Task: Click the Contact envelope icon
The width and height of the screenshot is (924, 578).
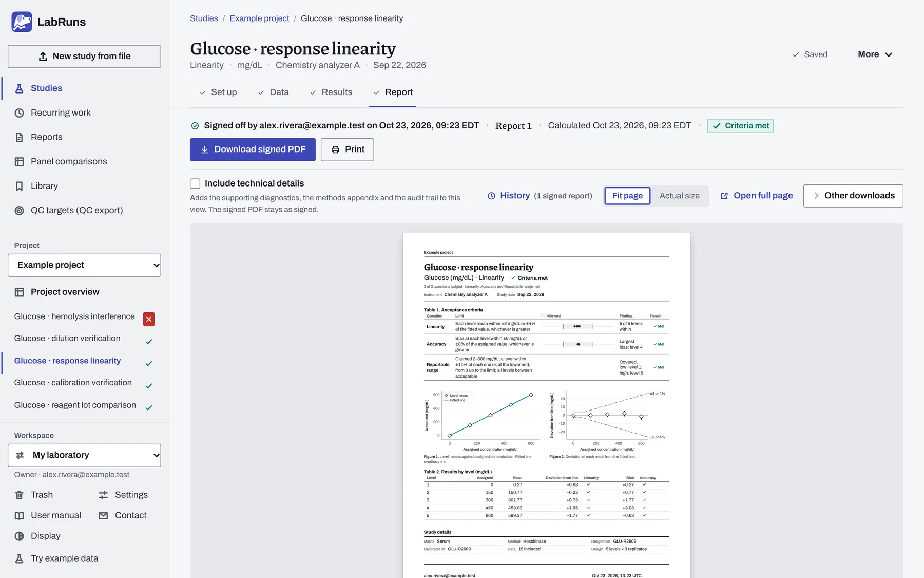Action: coord(103,516)
